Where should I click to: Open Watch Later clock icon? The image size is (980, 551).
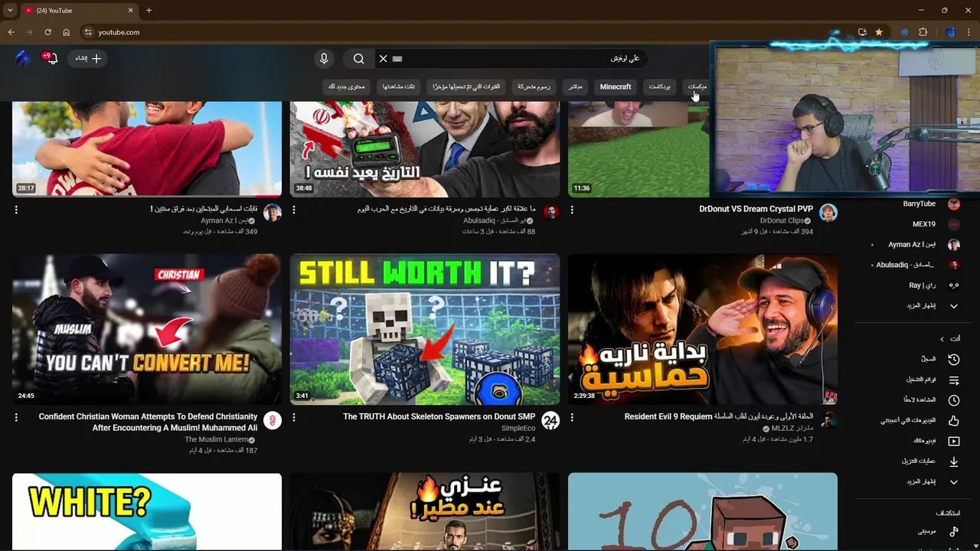tap(953, 400)
